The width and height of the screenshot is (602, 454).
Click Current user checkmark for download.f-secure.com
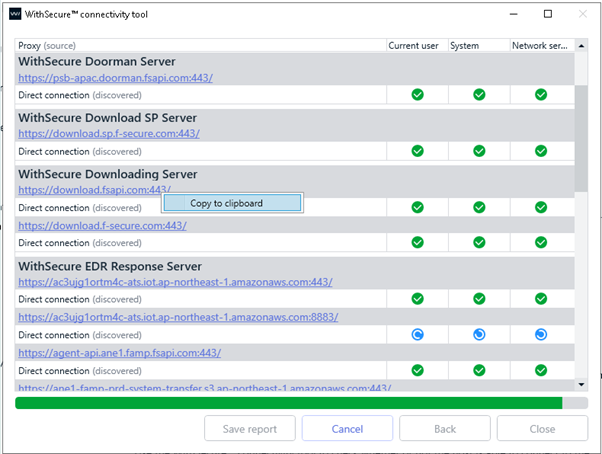coord(417,242)
